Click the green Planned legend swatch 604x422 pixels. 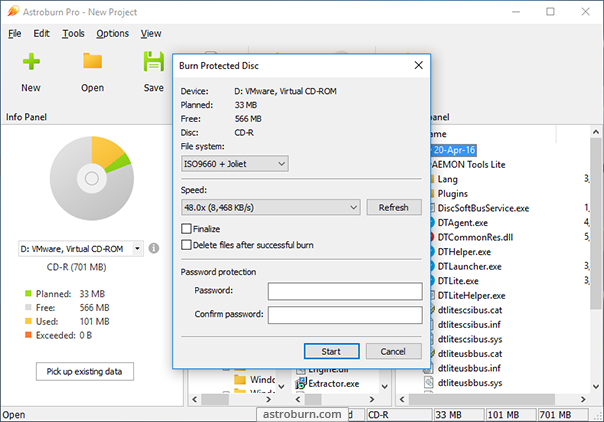point(28,293)
